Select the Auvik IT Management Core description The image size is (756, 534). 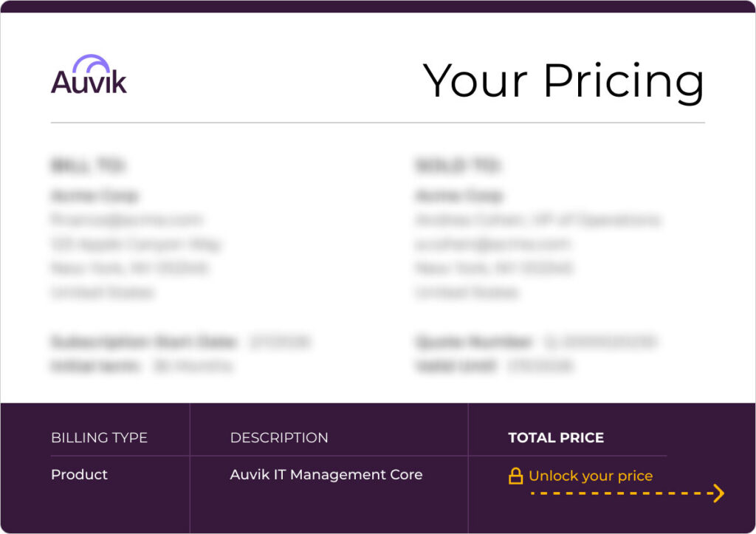[326, 475]
